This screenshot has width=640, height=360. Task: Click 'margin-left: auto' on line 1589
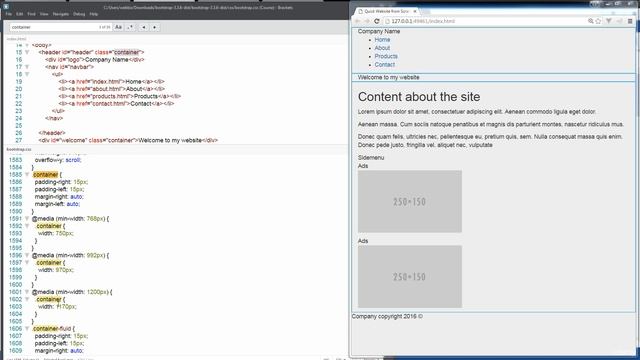click(x=57, y=204)
